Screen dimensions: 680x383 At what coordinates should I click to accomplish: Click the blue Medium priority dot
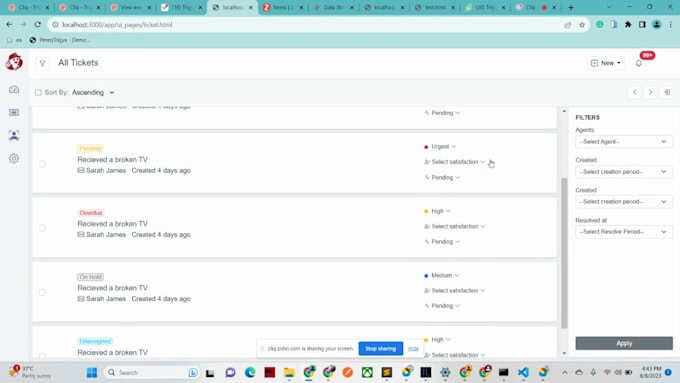coord(426,276)
